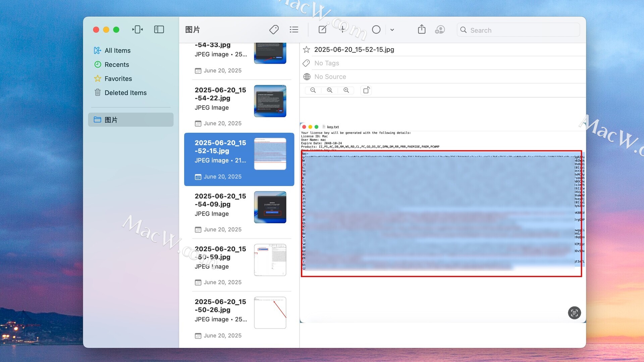This screenshot has height=362, width=644.
Task: Close the window with red button
Action: coord(96,29)
